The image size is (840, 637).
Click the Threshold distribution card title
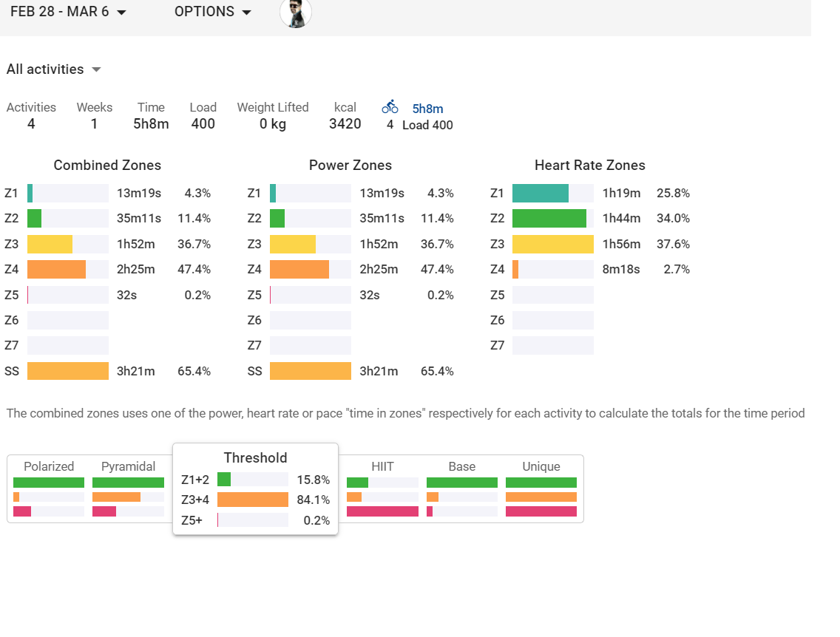255,458
